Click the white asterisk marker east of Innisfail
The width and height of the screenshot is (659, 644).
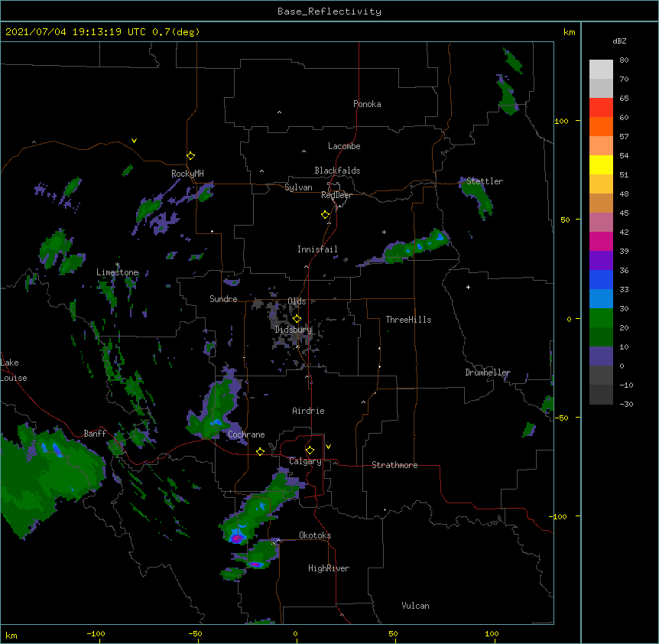coord(384,232)
